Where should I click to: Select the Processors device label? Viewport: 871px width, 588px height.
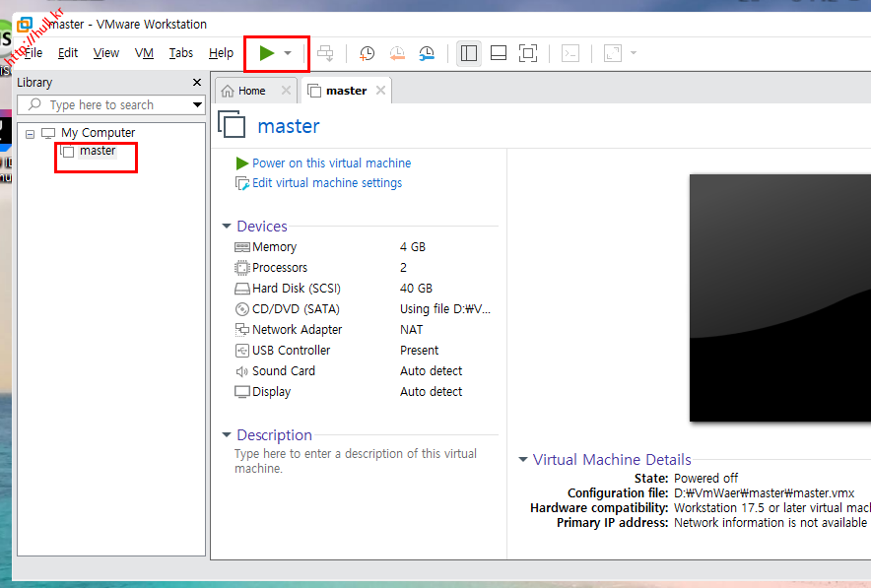[280, 268]
